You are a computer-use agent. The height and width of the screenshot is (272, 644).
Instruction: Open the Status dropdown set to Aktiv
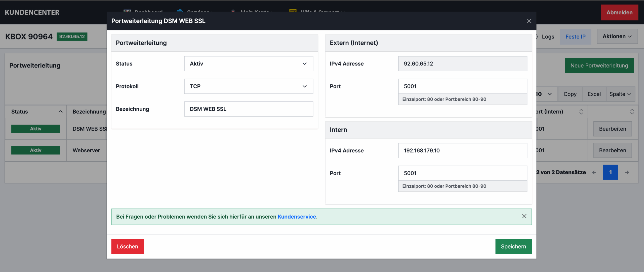pos(248,64)
